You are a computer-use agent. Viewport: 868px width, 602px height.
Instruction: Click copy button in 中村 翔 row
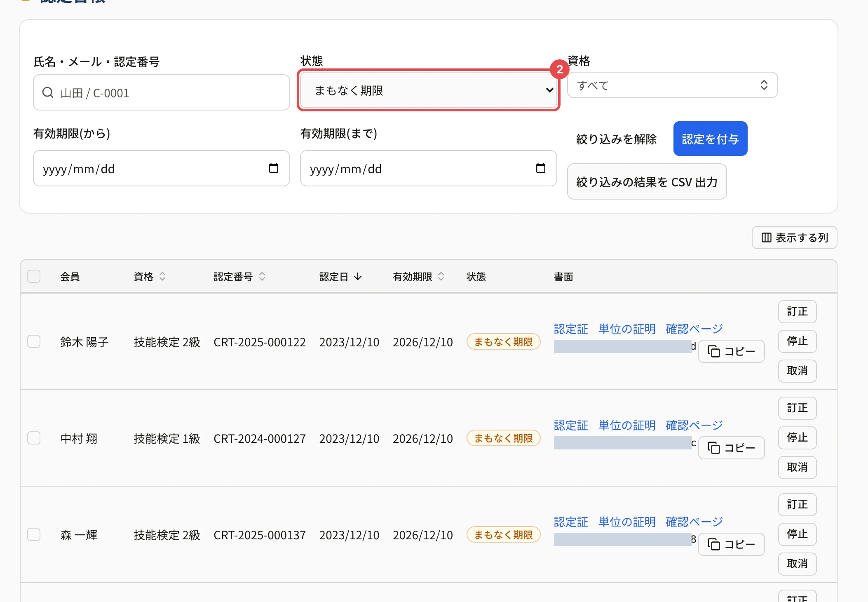732,448
